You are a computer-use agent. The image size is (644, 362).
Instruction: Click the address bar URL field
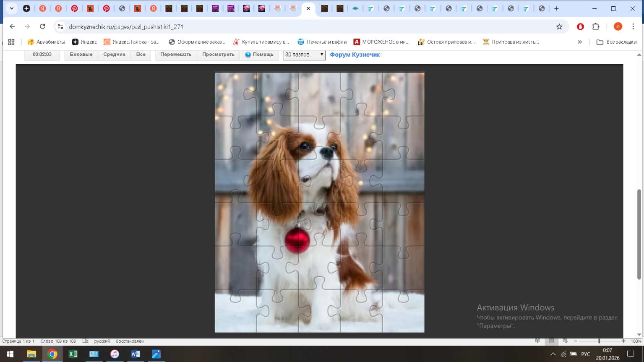coord(294,26)
